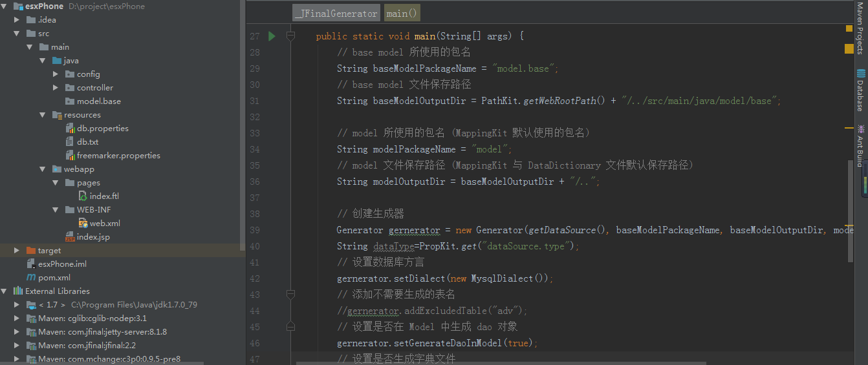The width and height of the screenshot is (868, 365).
Task: Open freemarker.properties file
Action: 118,155
